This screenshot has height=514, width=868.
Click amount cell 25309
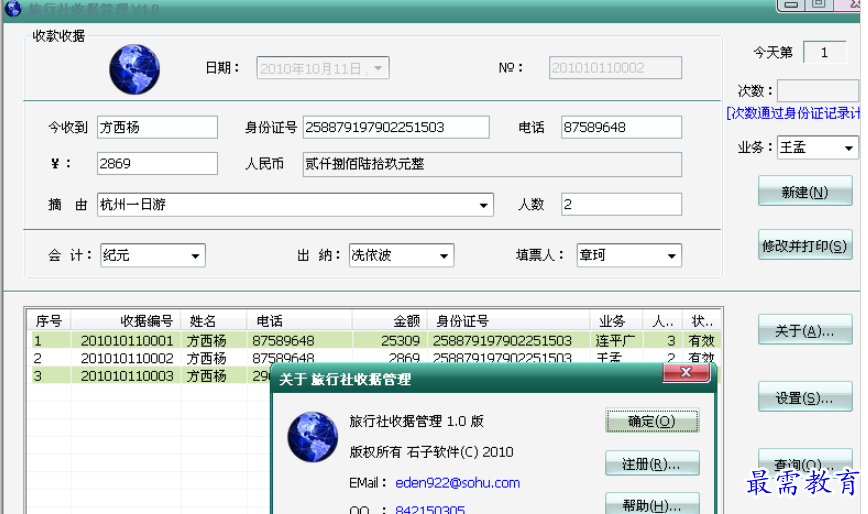tap(400, 340)
